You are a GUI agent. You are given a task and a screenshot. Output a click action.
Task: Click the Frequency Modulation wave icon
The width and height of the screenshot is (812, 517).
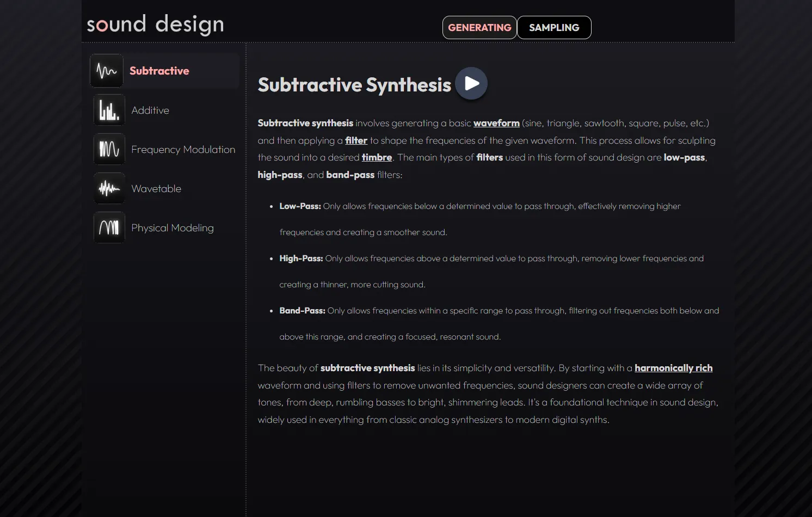click(x=109, y=149)
